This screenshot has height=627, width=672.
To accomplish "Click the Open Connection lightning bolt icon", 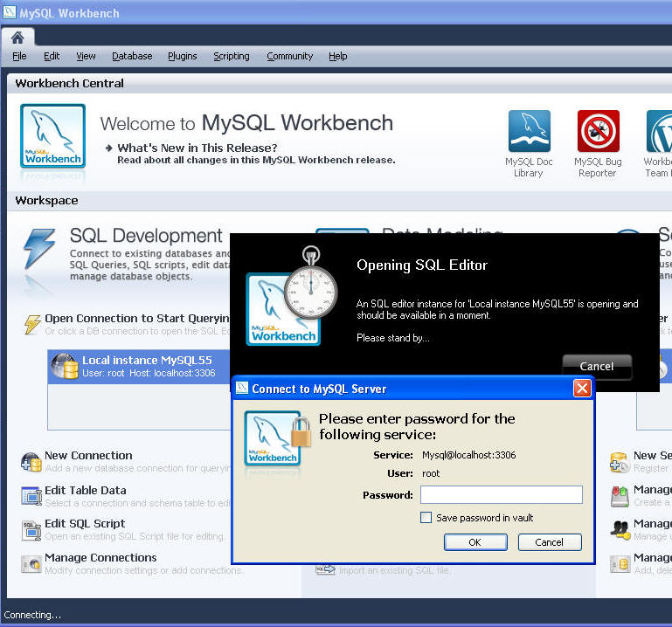I will [32, 325].
